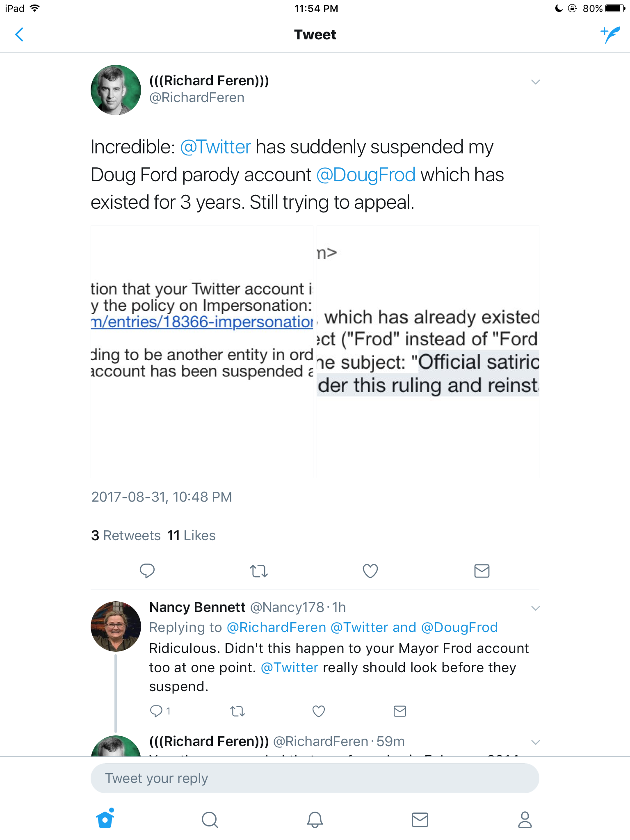Screen dimensions: 630x840
Task: Open chevron menu on Richard's 59m reply
Action: click(535, 742)
